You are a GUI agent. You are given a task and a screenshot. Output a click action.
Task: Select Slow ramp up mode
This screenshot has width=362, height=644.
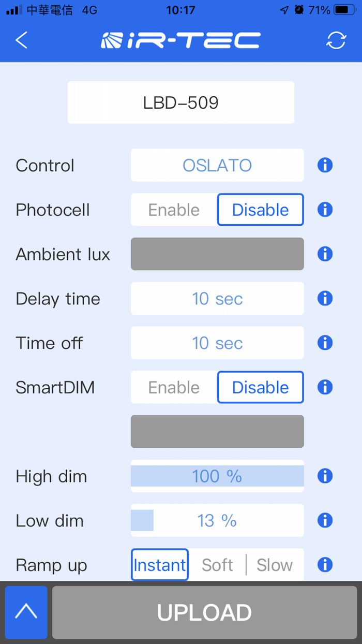point(274,565)
